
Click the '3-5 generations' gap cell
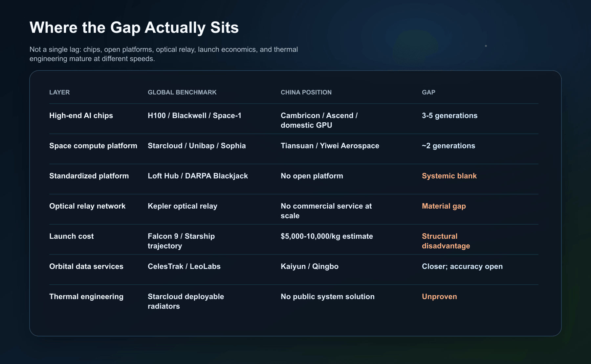point(449,115)
